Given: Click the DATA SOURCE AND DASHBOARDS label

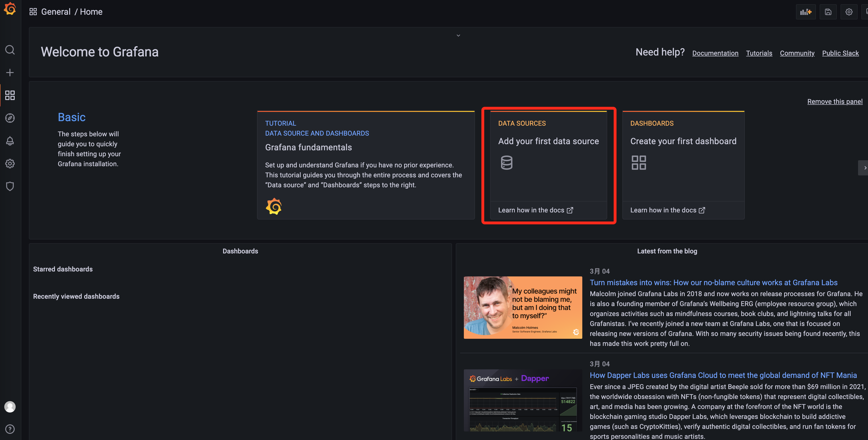Looking at the screenshot, I should tap(317, 133).
